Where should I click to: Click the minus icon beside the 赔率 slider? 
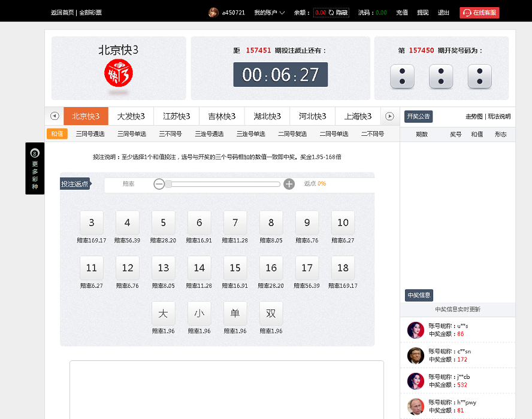[159, 184]
